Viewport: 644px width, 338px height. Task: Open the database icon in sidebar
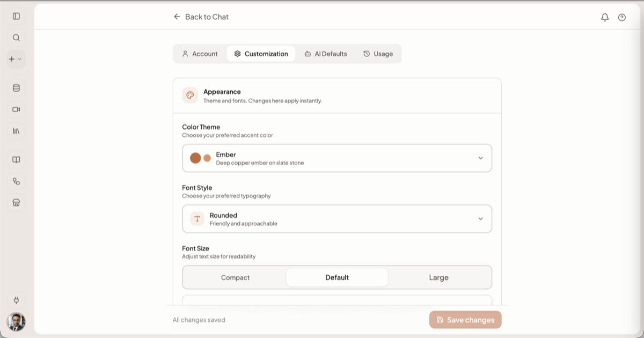pos(16,88)
